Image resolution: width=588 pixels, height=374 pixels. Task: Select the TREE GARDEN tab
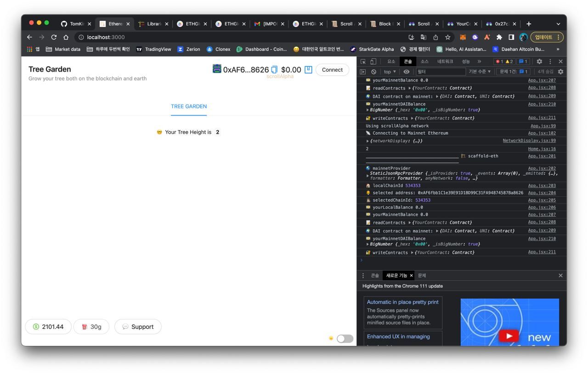189,106
